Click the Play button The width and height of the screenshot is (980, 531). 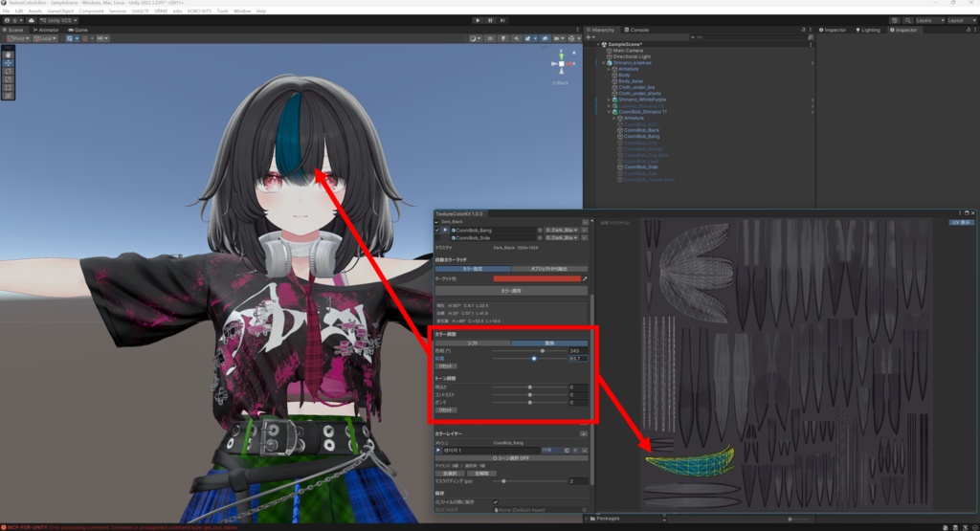click(478, 20)
